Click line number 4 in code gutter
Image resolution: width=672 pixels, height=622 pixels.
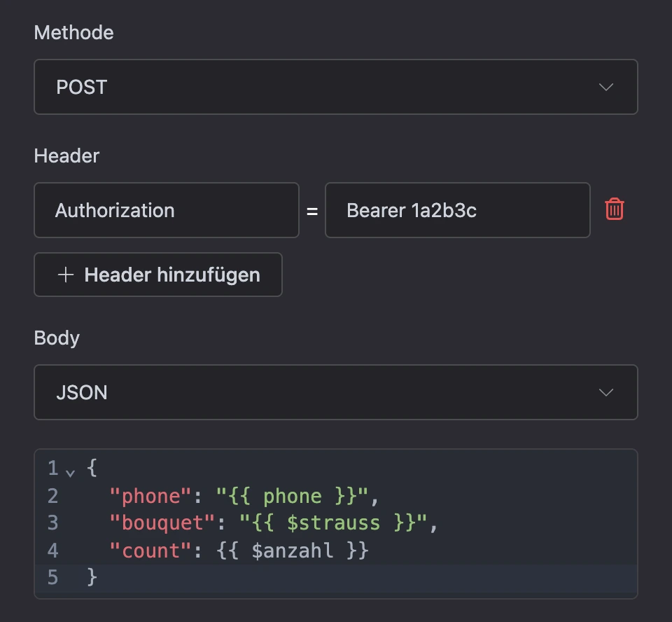click(x=52, y=551)
